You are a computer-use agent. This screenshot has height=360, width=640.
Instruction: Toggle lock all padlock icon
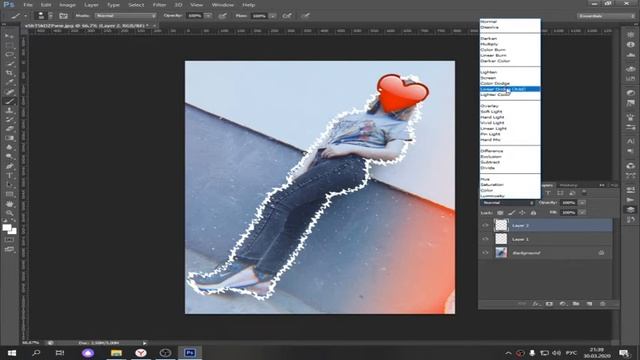click(533, 213)
